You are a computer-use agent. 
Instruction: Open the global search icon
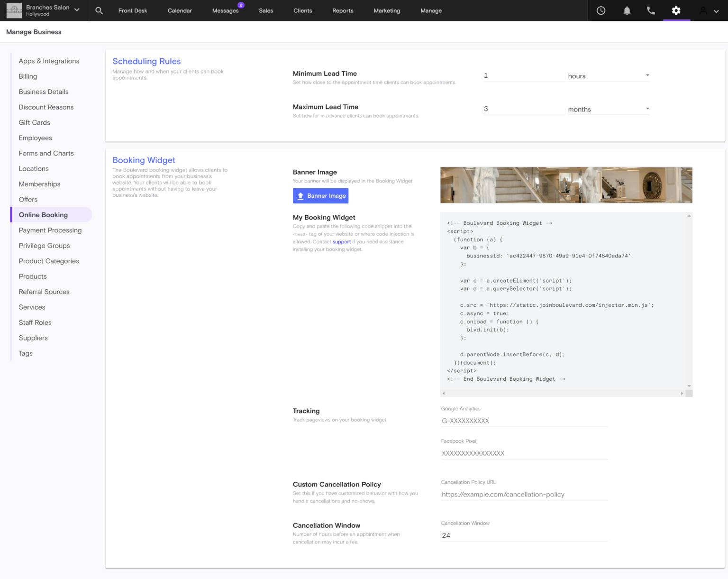[x=99, y=10]
